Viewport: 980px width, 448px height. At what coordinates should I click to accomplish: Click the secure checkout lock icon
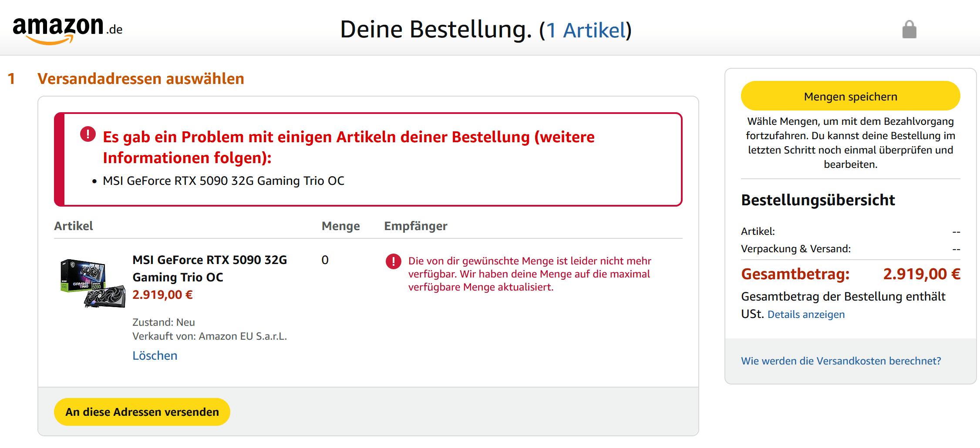(x=909, y=30)
